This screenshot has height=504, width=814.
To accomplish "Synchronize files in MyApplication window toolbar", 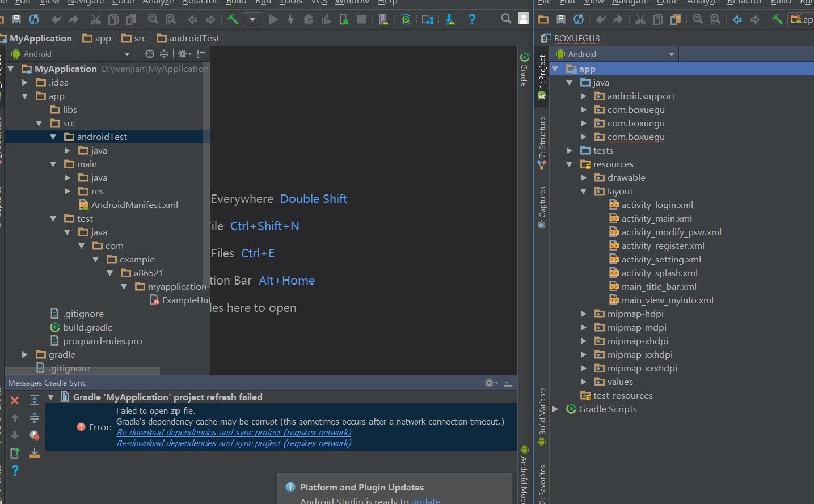I will pyautogui.click(x=34, y=20).
